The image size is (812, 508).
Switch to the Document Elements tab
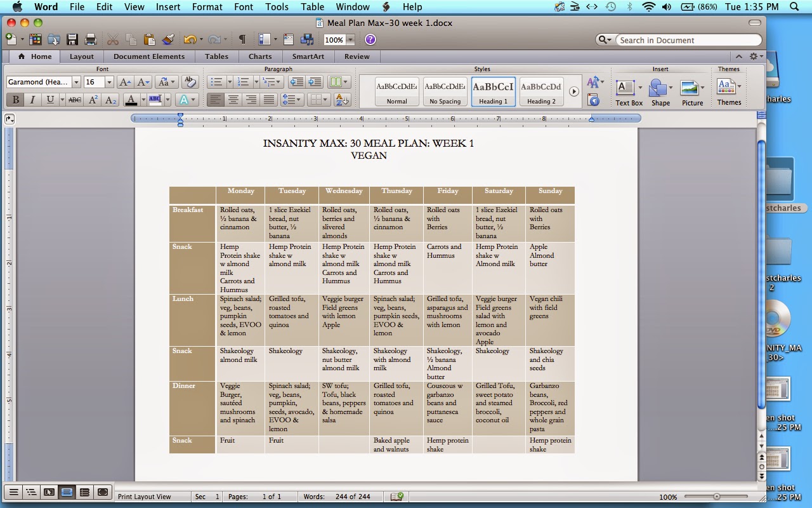click(x=149, y=57)
